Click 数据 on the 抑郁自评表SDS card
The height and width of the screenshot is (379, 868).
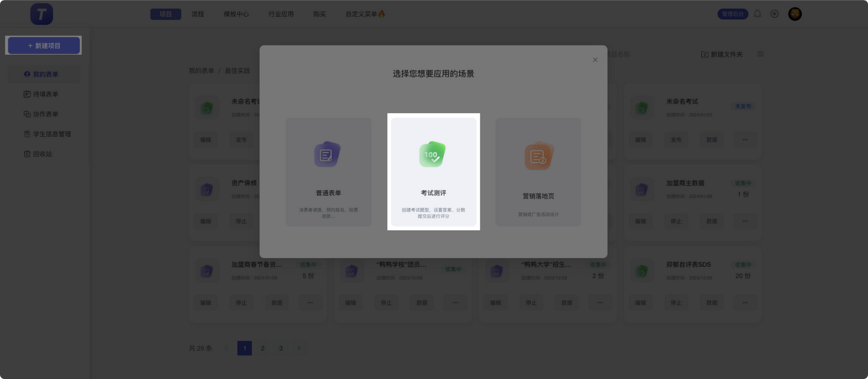click(712, 302)
